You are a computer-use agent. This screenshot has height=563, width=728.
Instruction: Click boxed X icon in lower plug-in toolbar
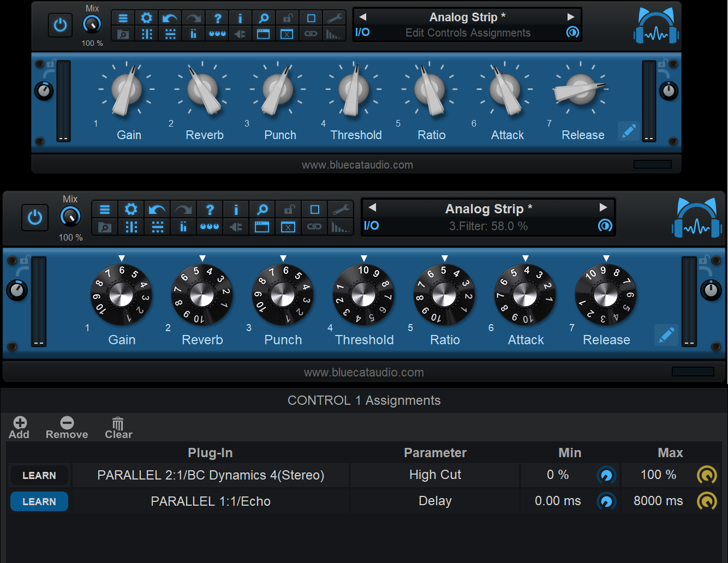tap(288, 227)
